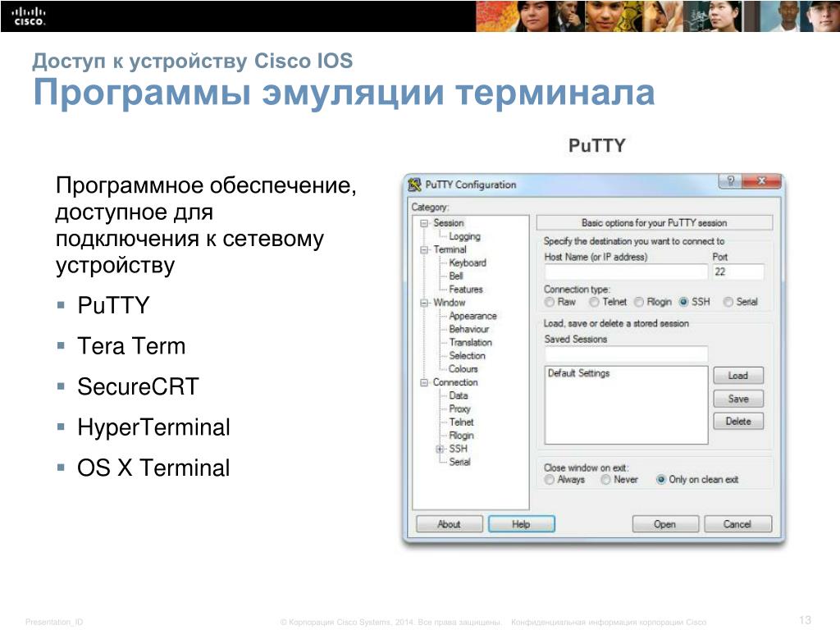Click the About button
840x630 pixels.
[x=449, y=524]
